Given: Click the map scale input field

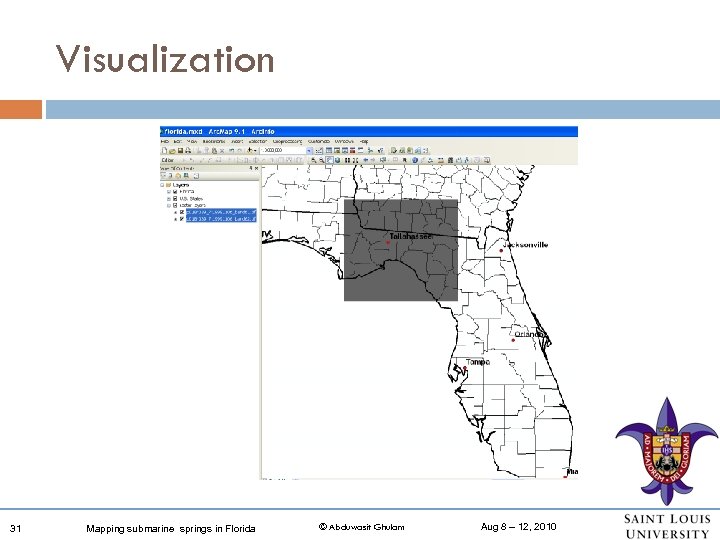Looking at the screenshot, I should pyautogui.click(x=284, y=150).
